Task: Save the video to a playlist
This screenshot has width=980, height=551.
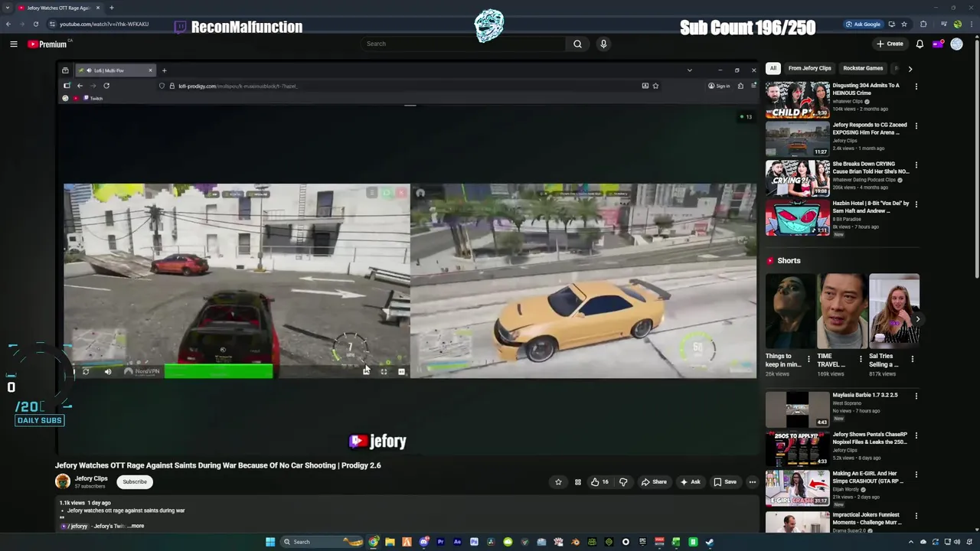Action: pos(725,482)
